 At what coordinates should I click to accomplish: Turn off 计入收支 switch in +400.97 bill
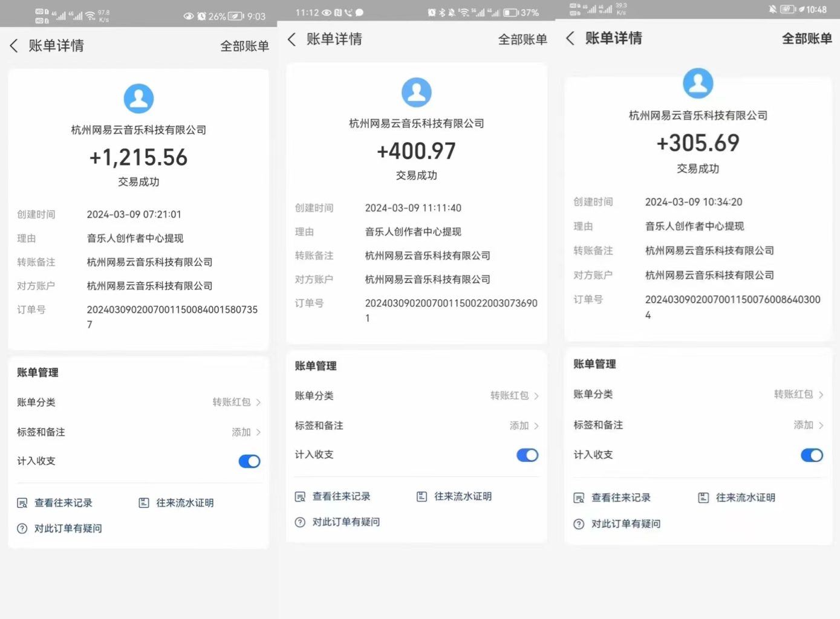pyautogui.click(x=527, y=455)
